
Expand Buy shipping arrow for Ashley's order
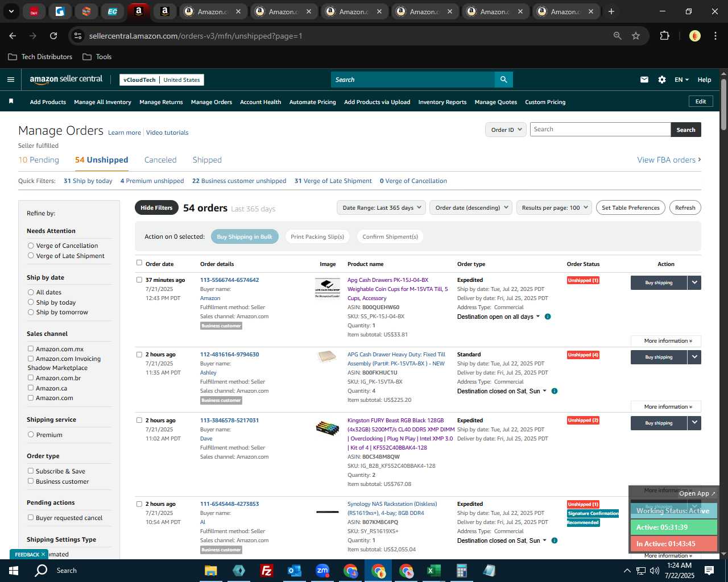coord(694,357)
